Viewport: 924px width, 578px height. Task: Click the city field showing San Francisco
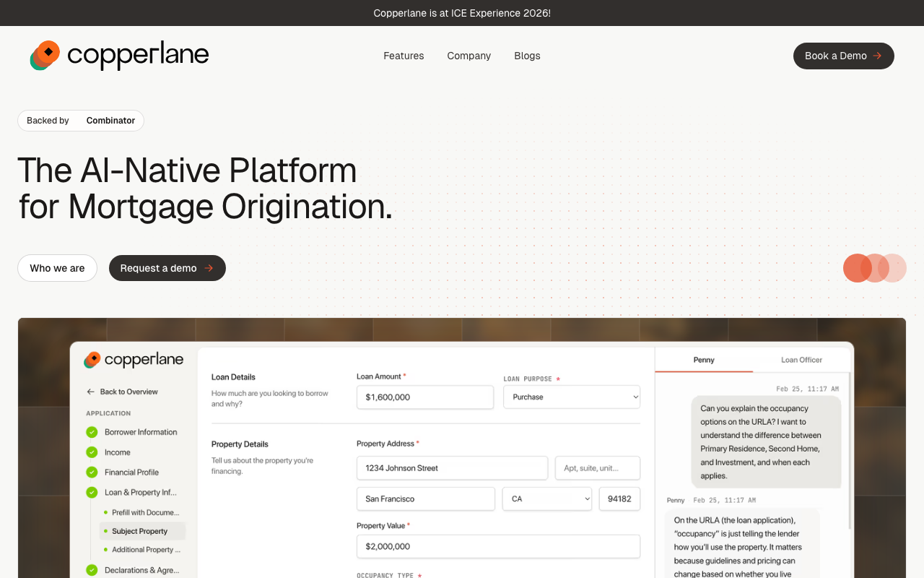426,499
